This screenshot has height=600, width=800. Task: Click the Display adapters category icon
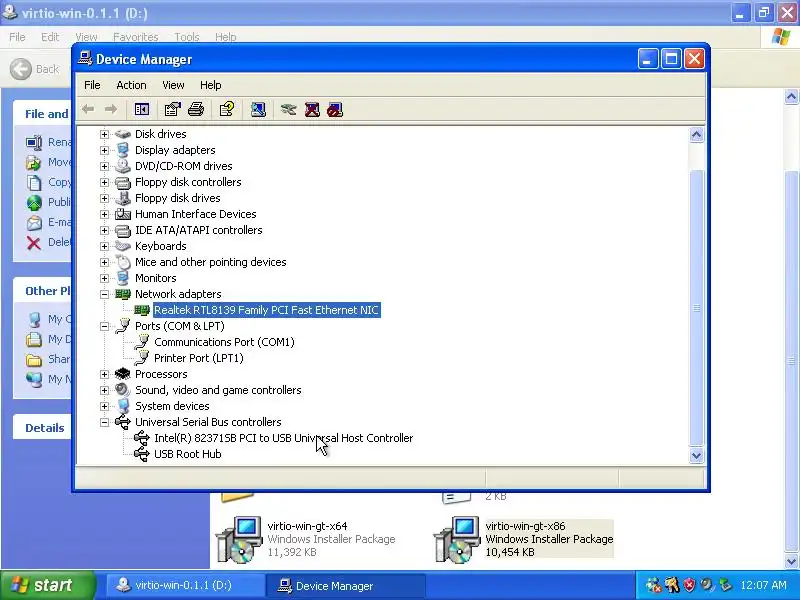tap(122, 150)
